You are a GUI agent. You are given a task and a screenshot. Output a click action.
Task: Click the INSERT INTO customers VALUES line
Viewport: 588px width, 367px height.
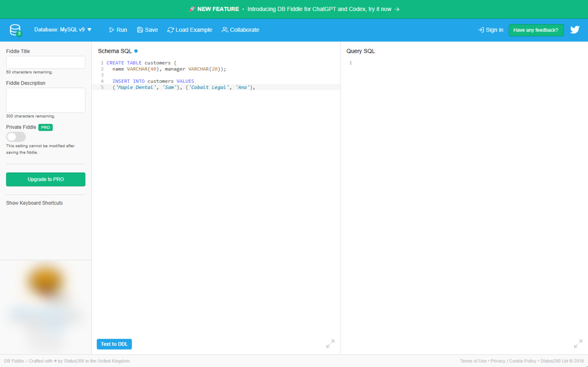(x=153, y=81)
